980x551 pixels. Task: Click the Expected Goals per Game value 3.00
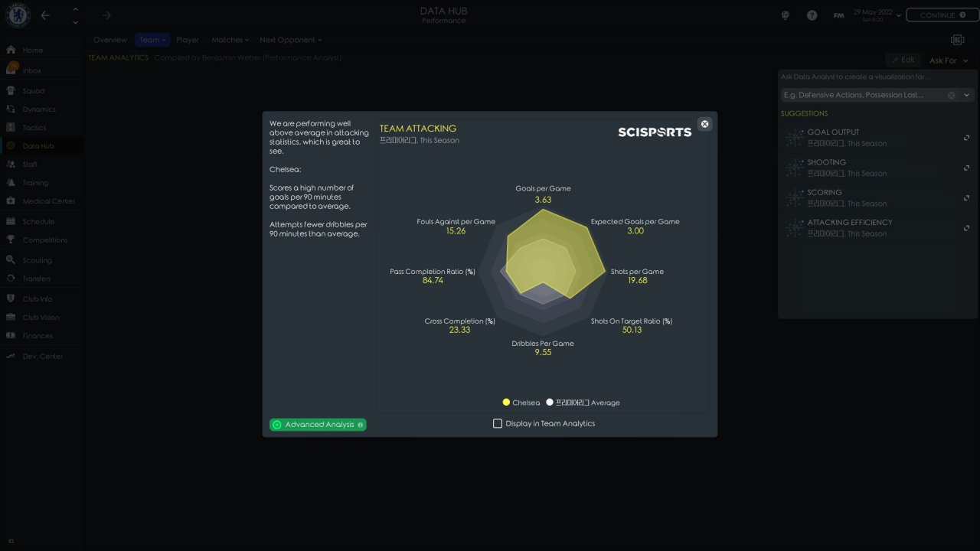(635, 231)
